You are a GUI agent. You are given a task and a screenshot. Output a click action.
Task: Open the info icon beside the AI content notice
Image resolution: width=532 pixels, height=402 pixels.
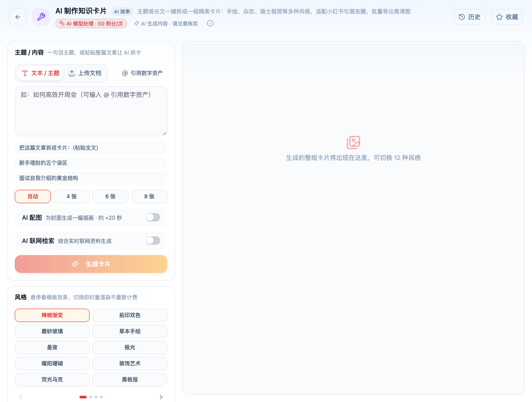click(x=210, y=23)
